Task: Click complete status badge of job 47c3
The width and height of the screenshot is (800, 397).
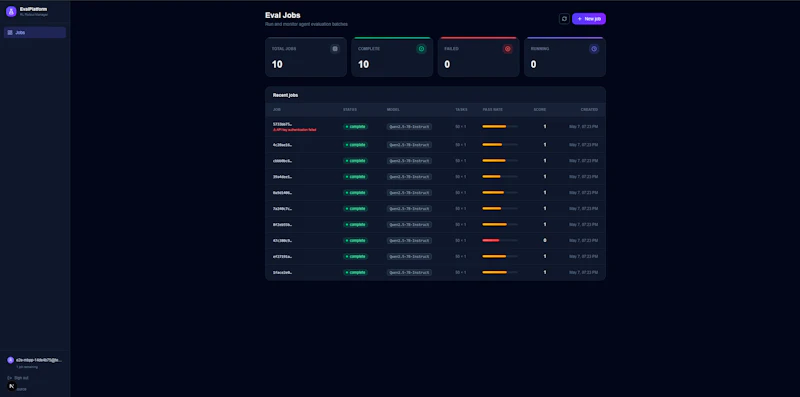Action: pos(356,240)
